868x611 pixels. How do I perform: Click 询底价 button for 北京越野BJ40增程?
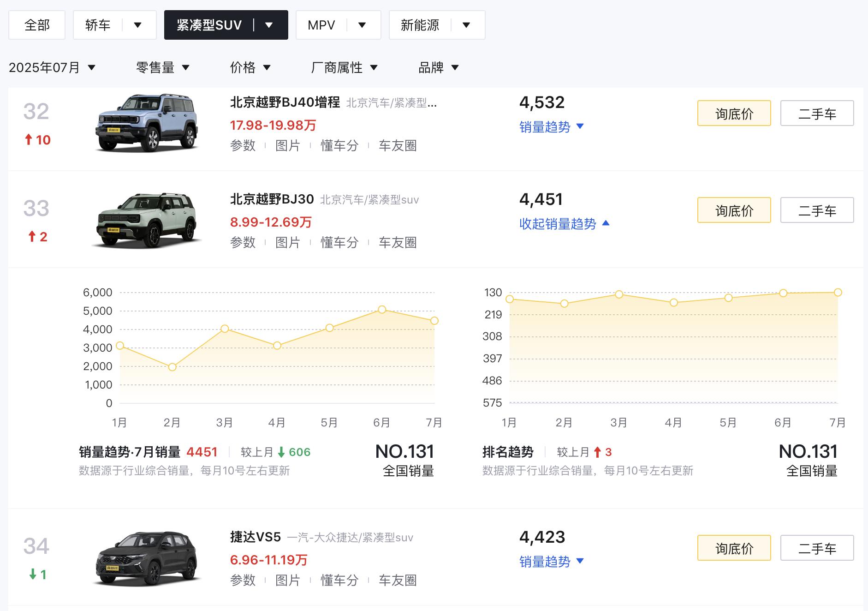click(733, 113)
